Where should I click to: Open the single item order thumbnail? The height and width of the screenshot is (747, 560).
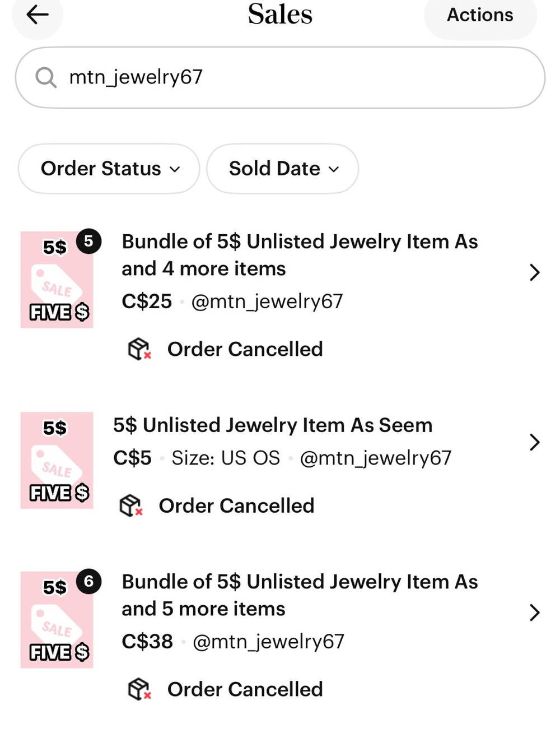click(57, 461)
